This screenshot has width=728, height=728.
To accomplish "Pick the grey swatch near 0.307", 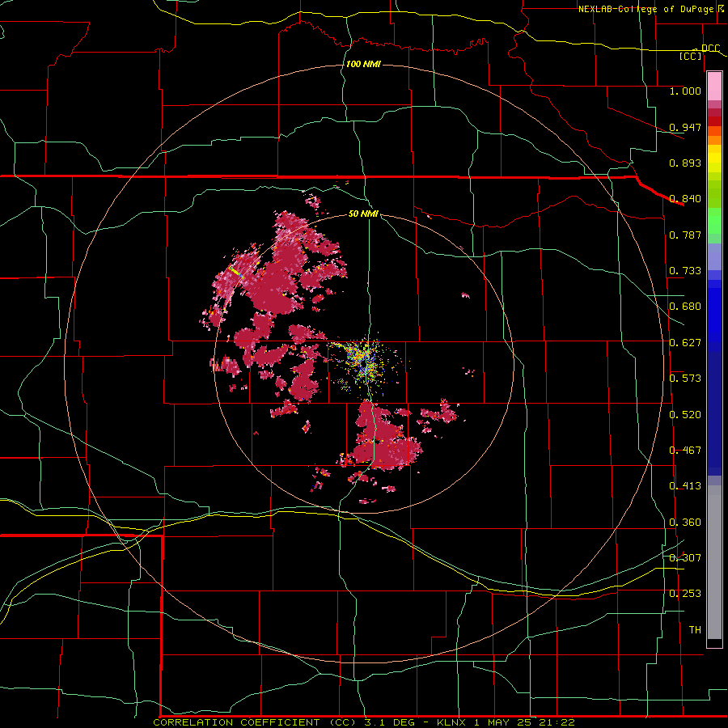I will click(x=714, y=562).
